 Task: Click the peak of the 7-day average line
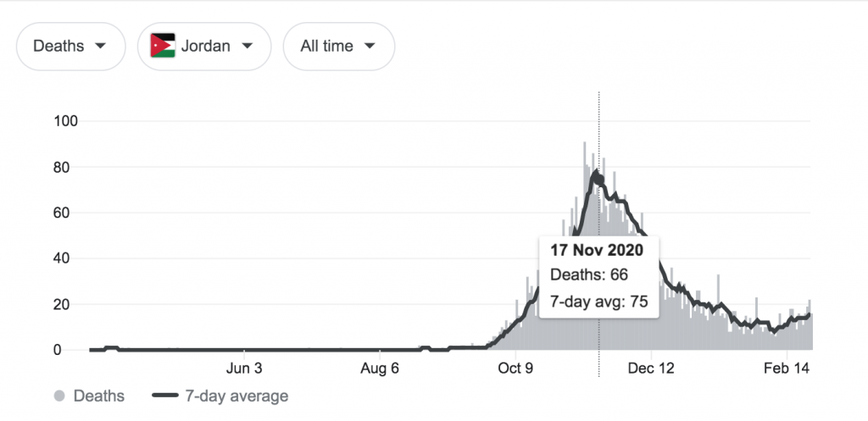pyautogui.click(x=596, y=173)
